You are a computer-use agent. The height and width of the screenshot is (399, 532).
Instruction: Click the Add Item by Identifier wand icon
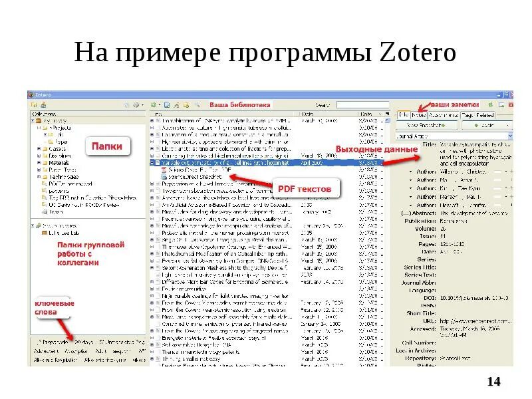point(176,105)
